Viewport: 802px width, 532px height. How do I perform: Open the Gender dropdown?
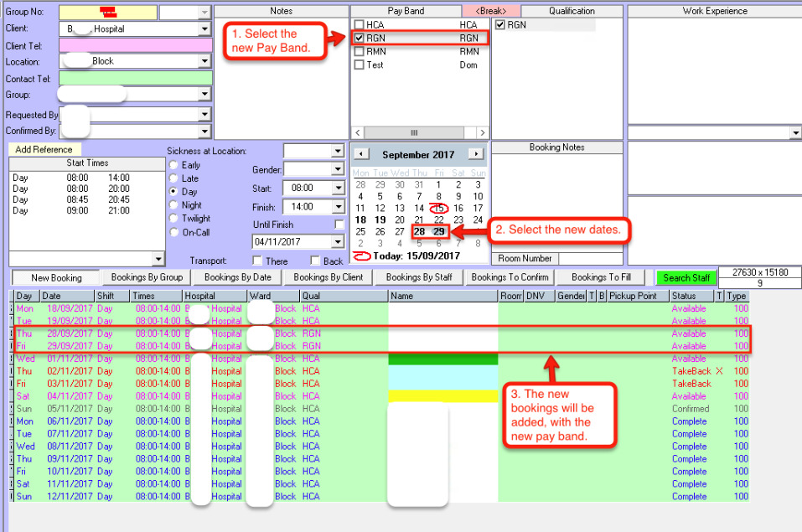tap(338, 170)
